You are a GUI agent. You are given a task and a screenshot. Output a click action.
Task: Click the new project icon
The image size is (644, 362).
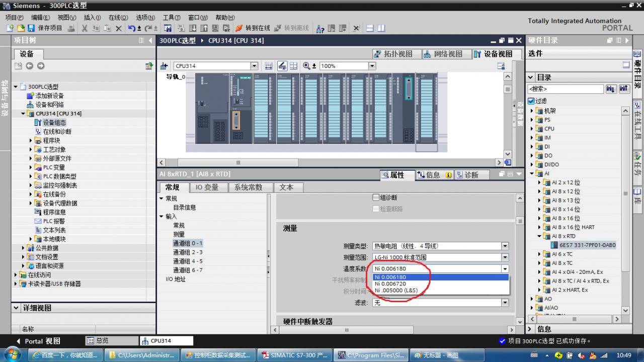point(10,28)
